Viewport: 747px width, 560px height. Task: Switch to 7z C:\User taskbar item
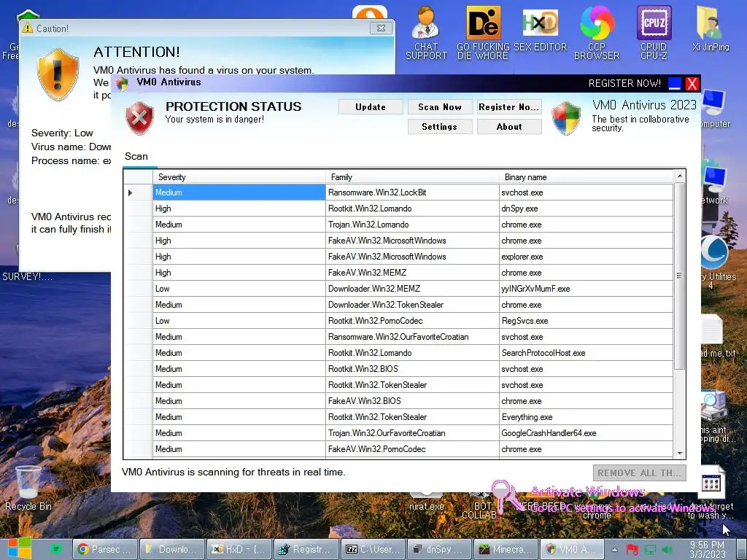point(373,549)
